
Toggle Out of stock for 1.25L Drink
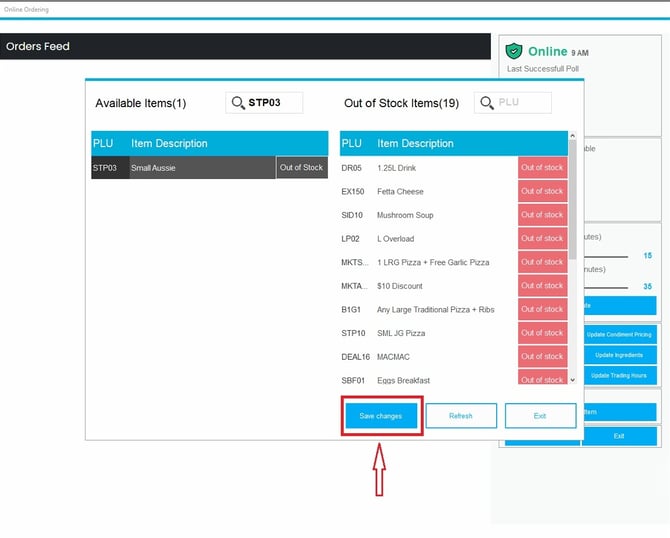click(x=542, y=168)
